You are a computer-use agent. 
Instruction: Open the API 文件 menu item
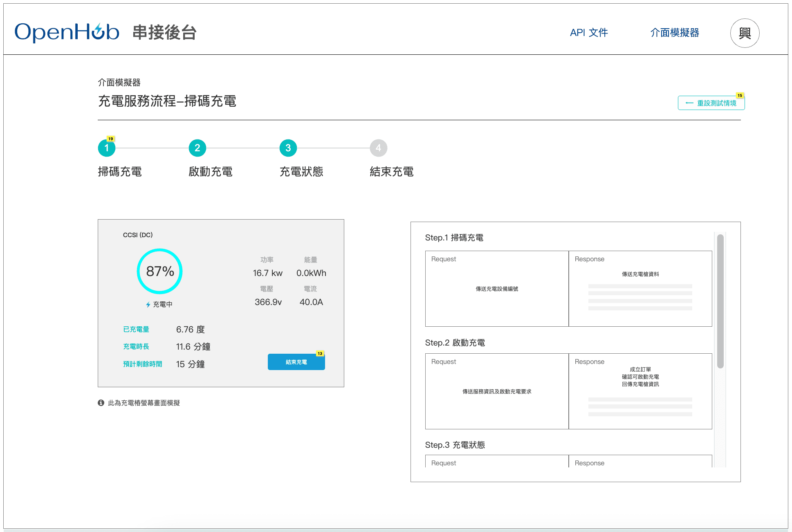click(x=588, y=33)
